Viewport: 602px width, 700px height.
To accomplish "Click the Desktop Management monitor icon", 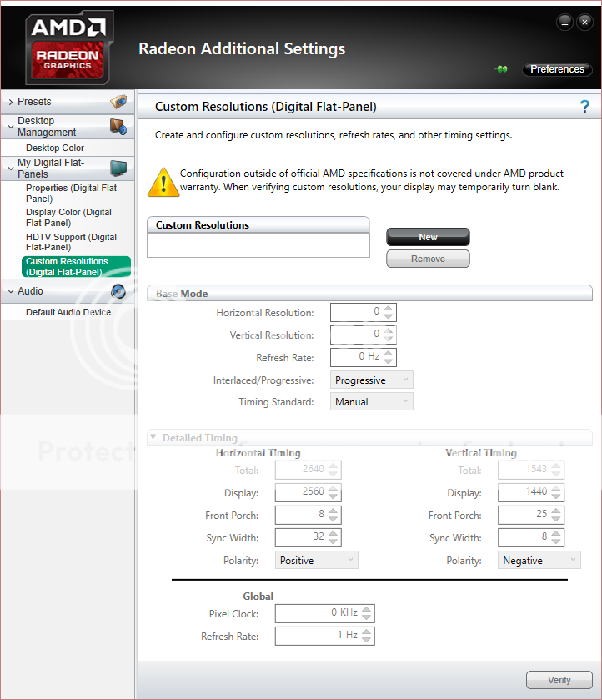I will coord(118,127).
